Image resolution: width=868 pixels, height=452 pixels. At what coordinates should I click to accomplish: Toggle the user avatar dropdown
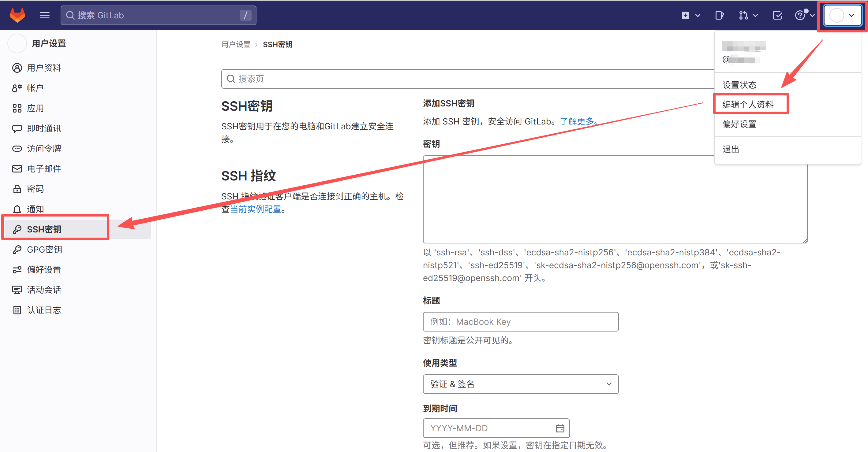(842, 15)
